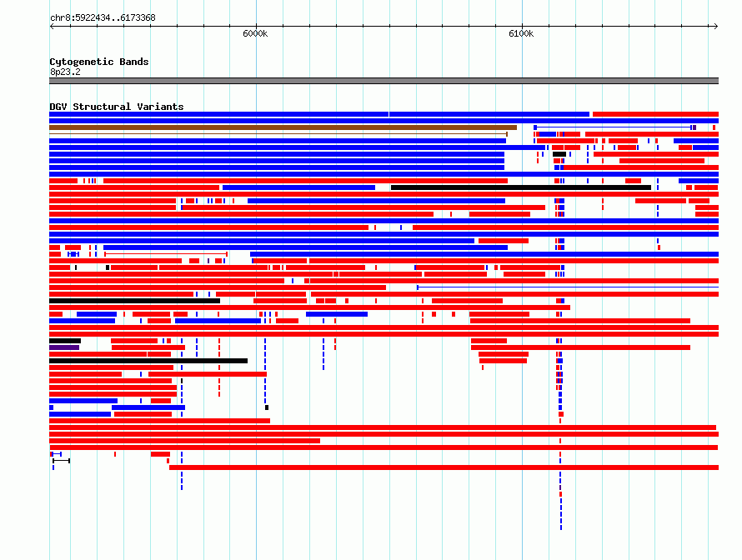Click the right arrowhead of the coordinate ruler
The image size is (742, 560).
point(716,27)
